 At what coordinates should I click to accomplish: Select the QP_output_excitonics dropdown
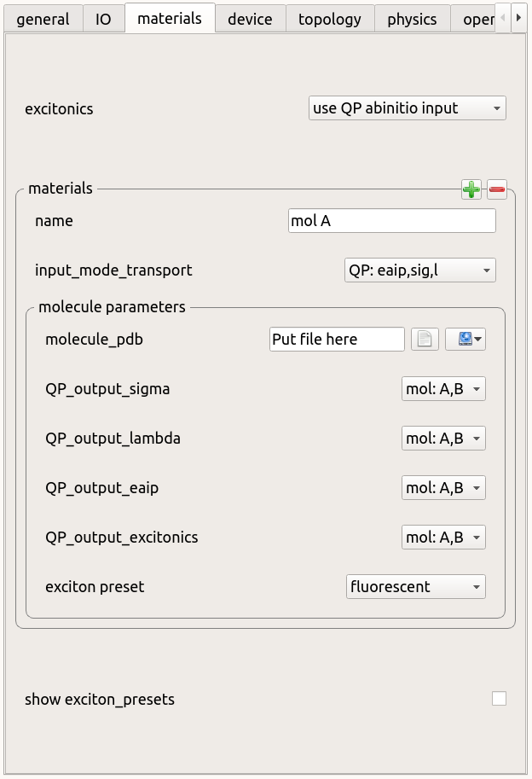(443, 538)
